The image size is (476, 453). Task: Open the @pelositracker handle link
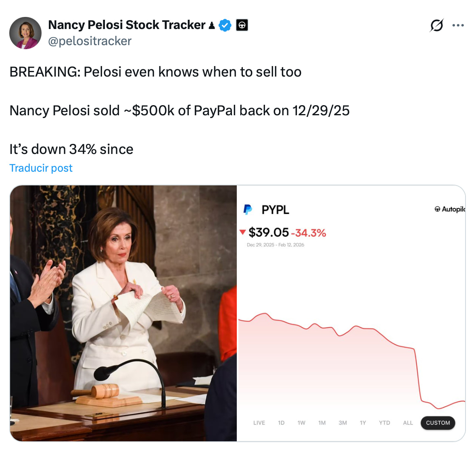(x=90, y=41)
